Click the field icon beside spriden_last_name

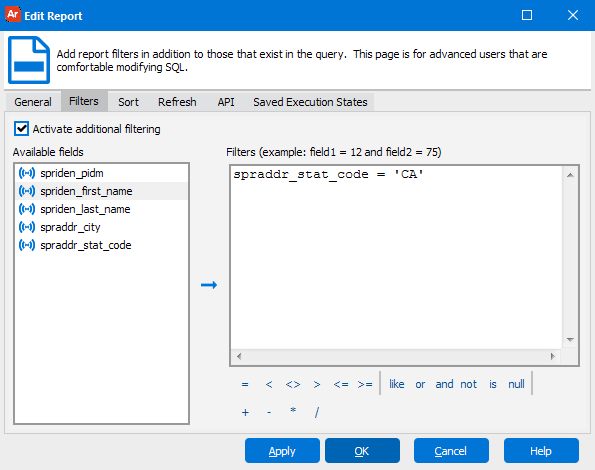[27, 209]
